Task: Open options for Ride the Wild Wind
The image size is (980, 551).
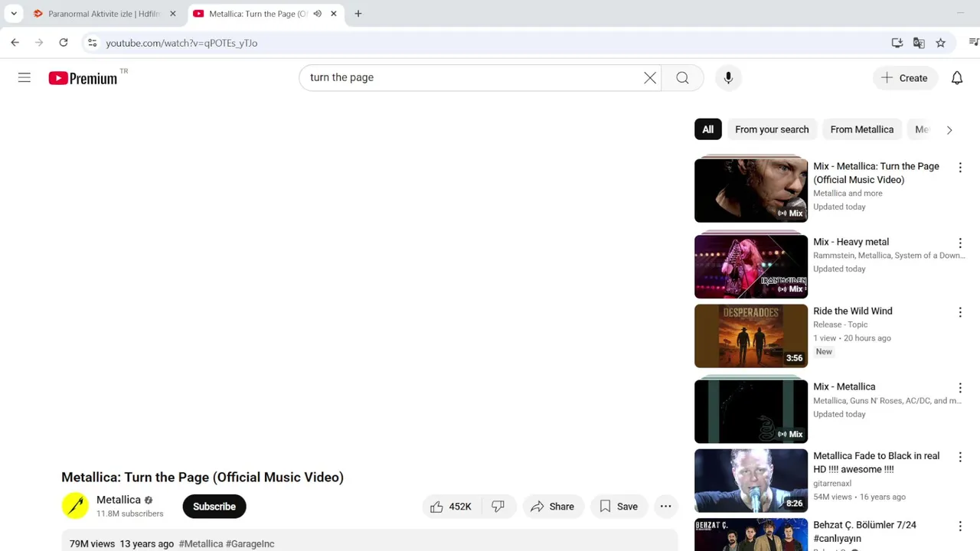Action: coord(960,312)
